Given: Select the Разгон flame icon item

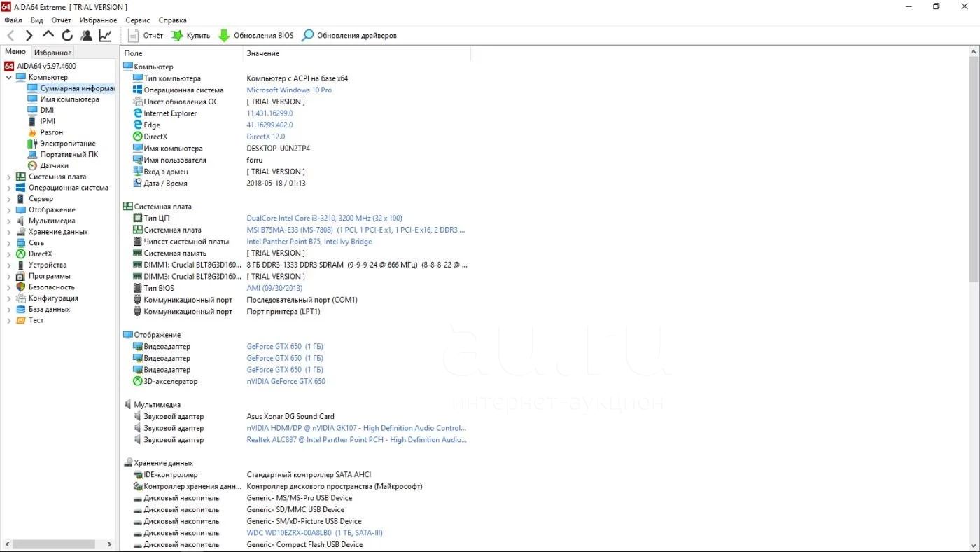Looking at the screenshot, I should point(32,132).
